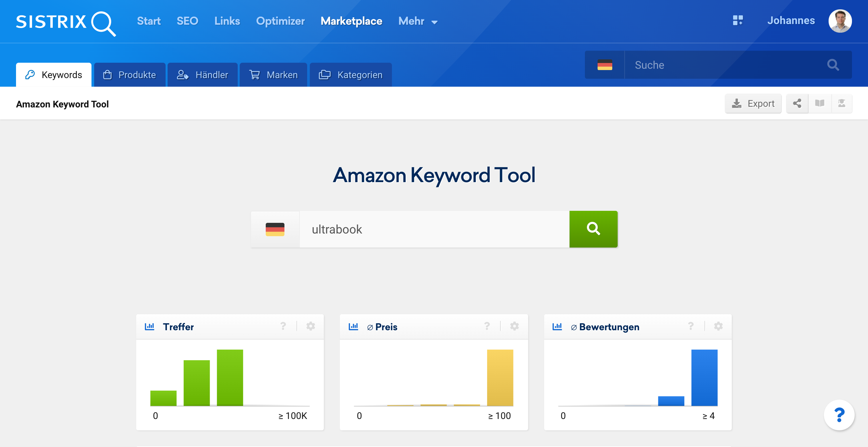Switch to the Kategorien tab
868x447 pixels.
(351, 75)
